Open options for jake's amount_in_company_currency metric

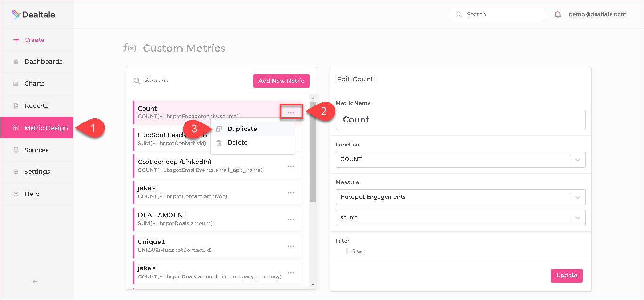pos(291,272)
